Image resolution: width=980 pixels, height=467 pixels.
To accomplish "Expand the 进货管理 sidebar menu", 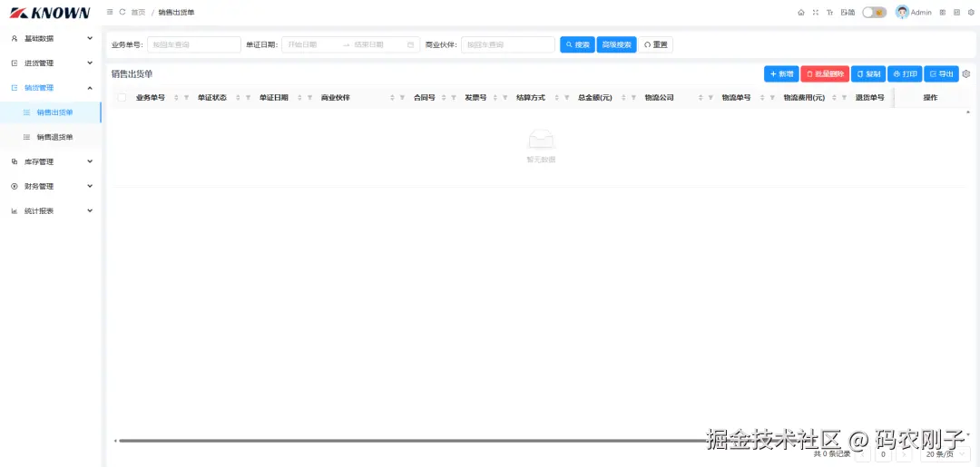I will (51, 63).
